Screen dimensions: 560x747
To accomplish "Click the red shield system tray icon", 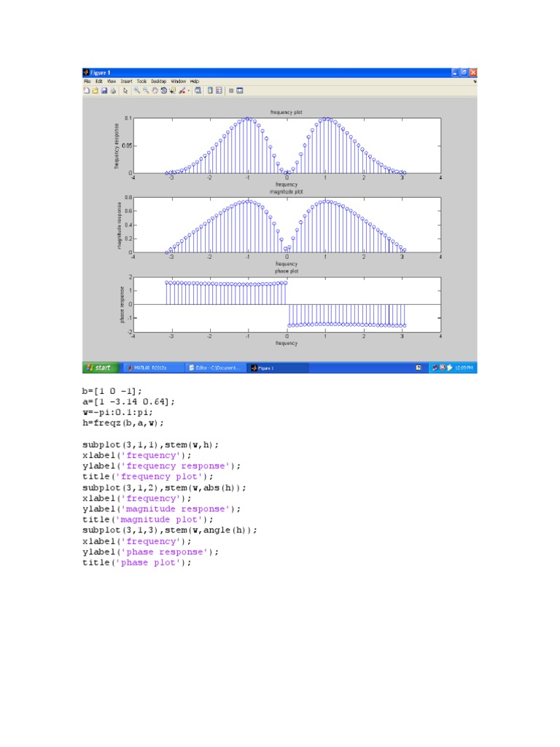I will [443, 368].
